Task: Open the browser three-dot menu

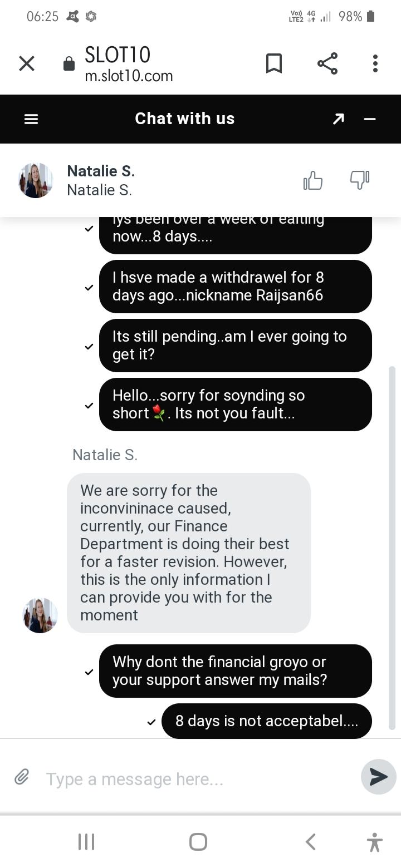Action: point(375,64)
